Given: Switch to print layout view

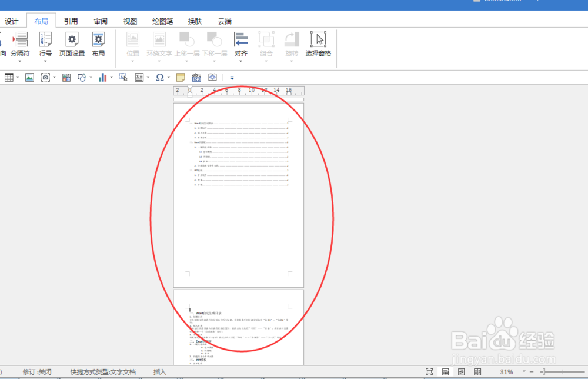Looking at the screenshot, I should click(x=446, y=372).
